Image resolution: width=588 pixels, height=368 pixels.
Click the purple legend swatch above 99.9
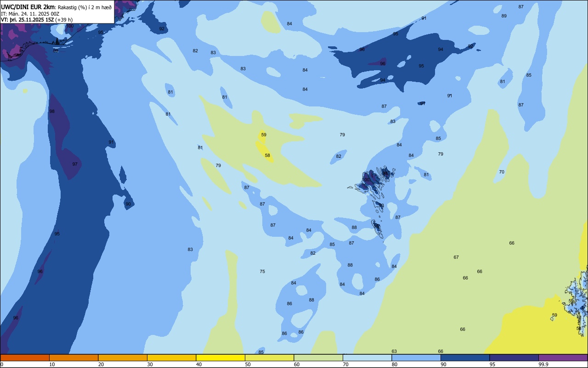[563, 357]
